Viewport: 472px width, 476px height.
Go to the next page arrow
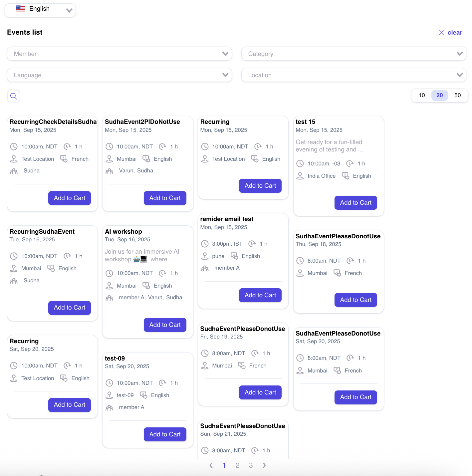point(264,465)
